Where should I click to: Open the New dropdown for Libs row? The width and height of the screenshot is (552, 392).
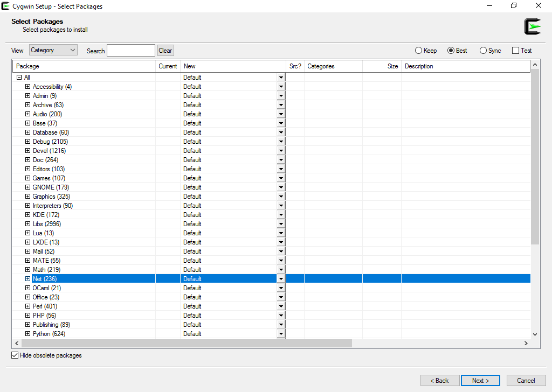(281, 224)
